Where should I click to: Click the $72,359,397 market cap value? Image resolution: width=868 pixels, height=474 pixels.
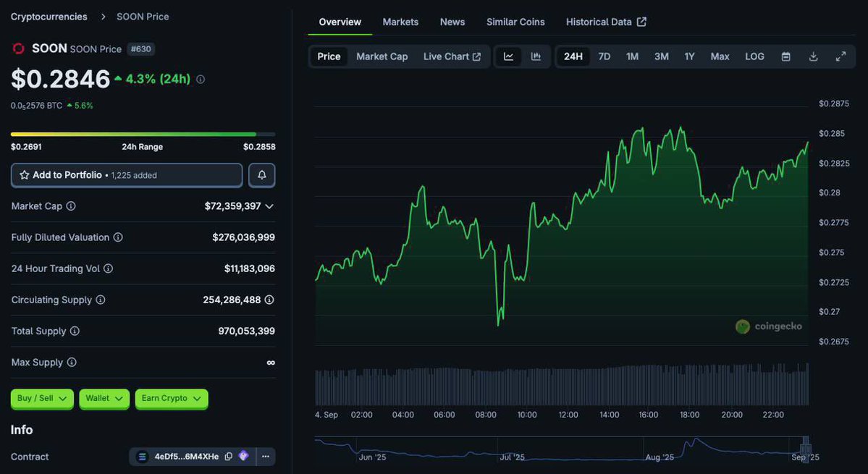[232, 206]
